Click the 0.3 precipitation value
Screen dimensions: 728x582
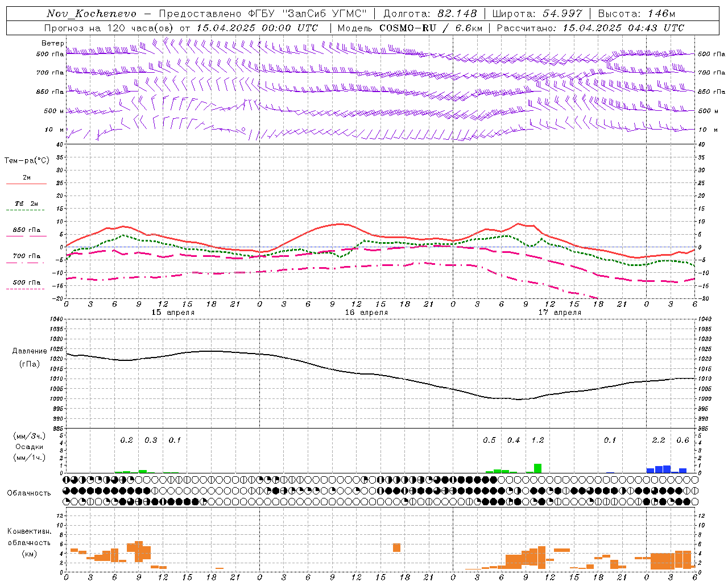151,440
